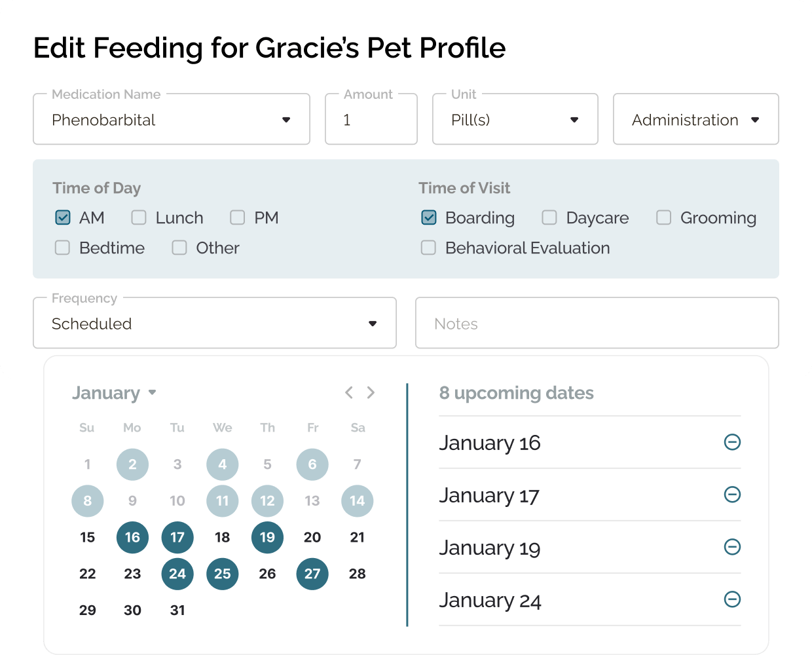The image size is (812, 655).
Task: Click day 27 in the calendar
Action: tap(312, 574)
